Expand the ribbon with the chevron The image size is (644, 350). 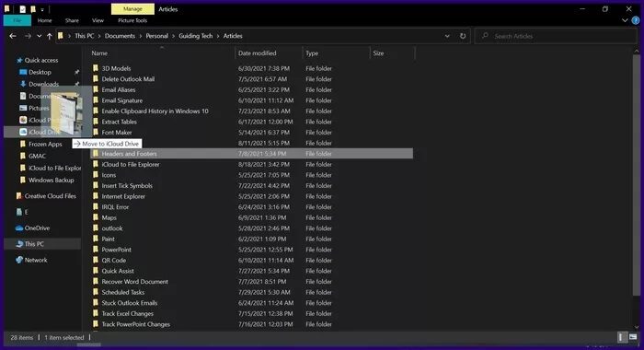tap(625, 20)
